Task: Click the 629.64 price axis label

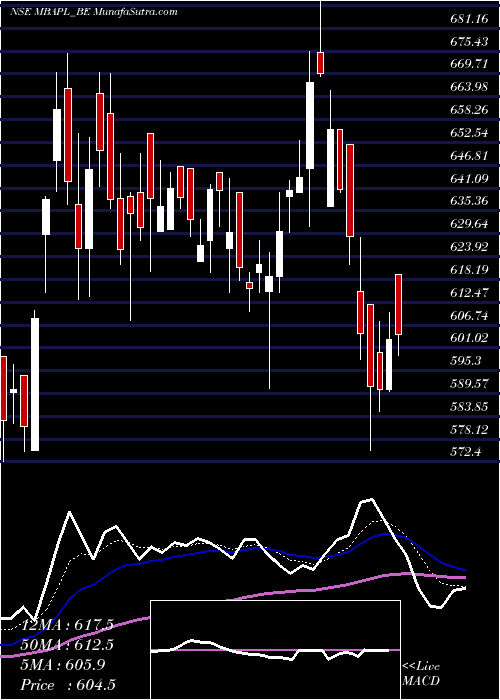Action: [470, 224]
